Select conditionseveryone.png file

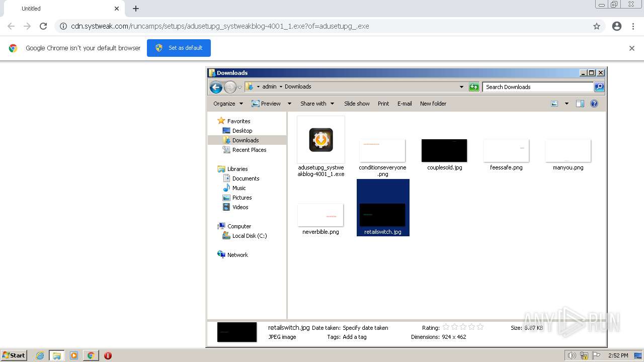click(382, 157)
